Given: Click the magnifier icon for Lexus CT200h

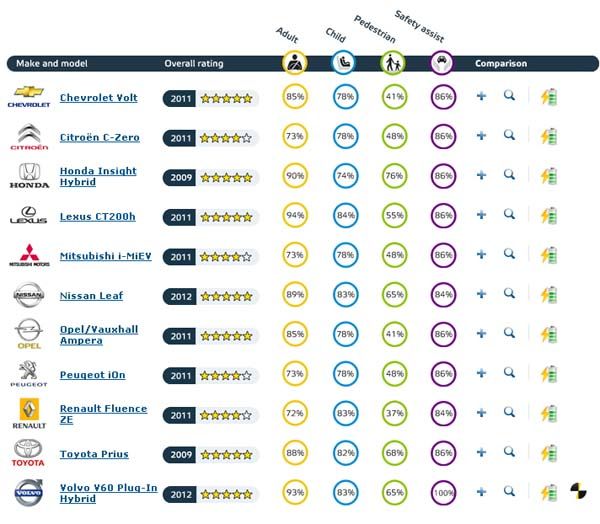Looking at the screenshot, I should 509,214.
